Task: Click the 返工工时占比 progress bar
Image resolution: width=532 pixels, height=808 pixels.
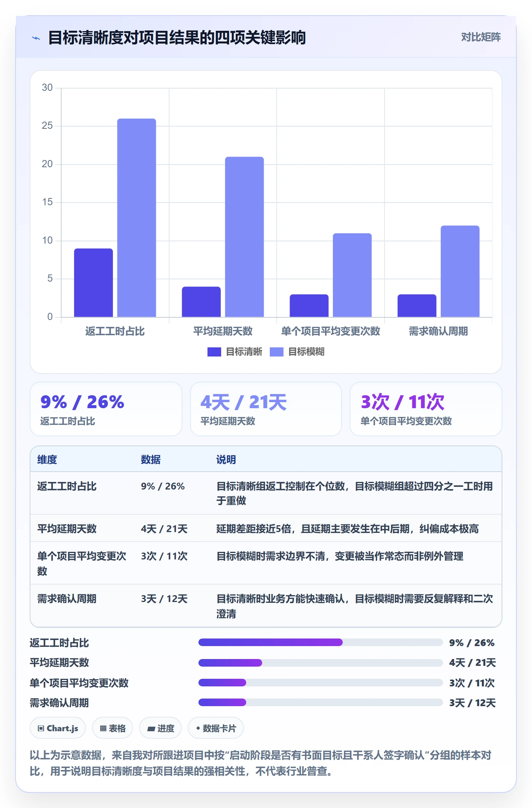Action: tap(320, 642)
